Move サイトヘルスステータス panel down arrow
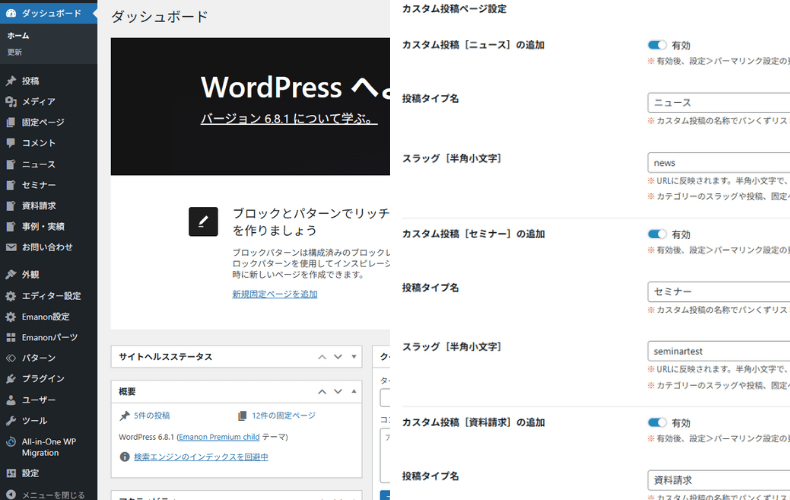Viewport: 790px width, 500px height. click(338, 356)
